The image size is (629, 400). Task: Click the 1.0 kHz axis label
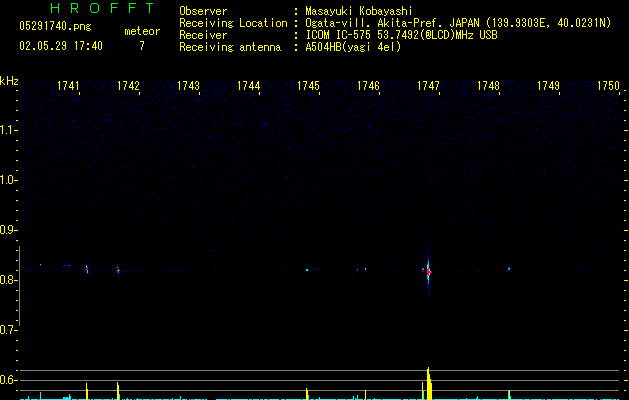click(x=8, y=180)
